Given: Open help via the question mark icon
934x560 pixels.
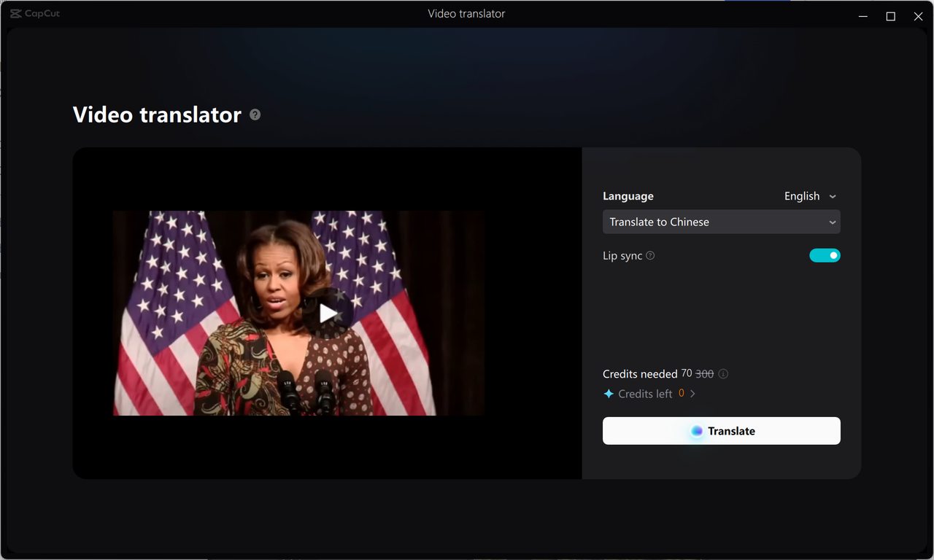Looking at the screenshot, I should [x=255, y=114].
